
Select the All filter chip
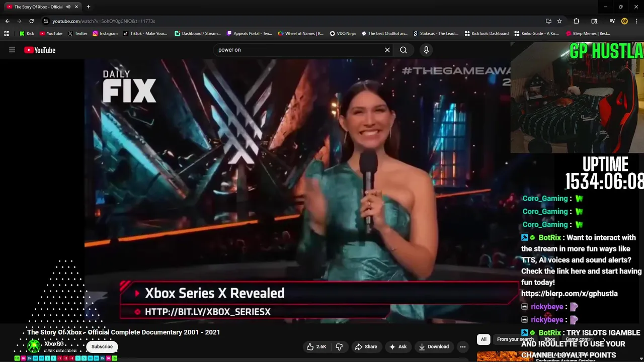484,339
